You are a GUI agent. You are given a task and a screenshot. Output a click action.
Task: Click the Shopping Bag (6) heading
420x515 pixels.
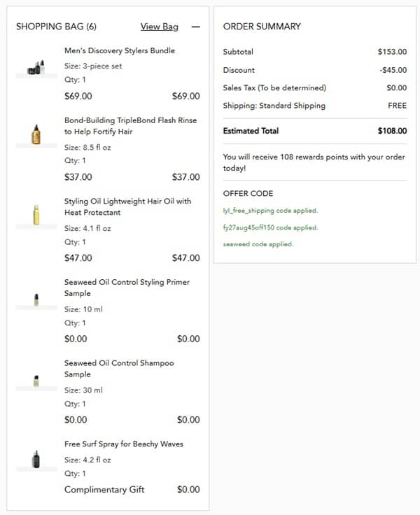click(56, 27)
